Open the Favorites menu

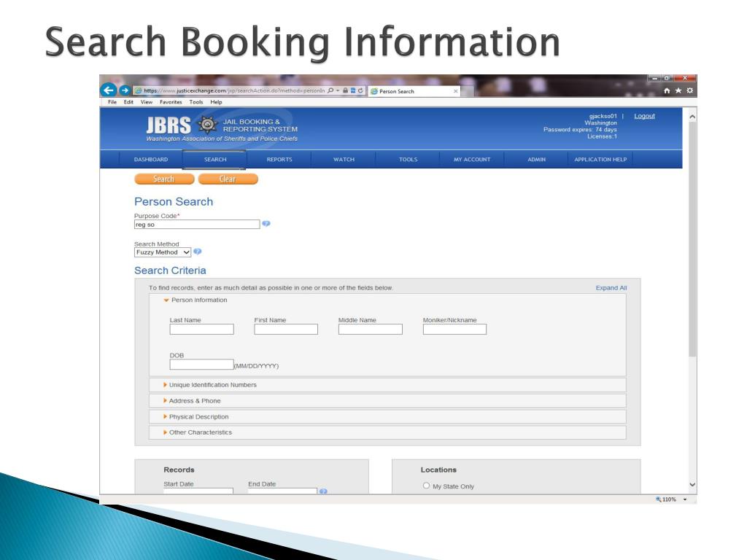click(x=171, y=102)
